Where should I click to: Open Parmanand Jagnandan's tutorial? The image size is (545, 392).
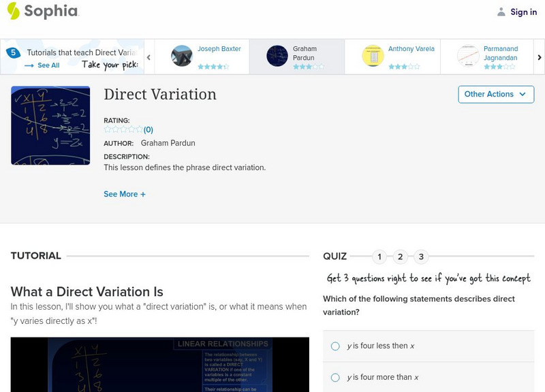[x=501, y=53]
